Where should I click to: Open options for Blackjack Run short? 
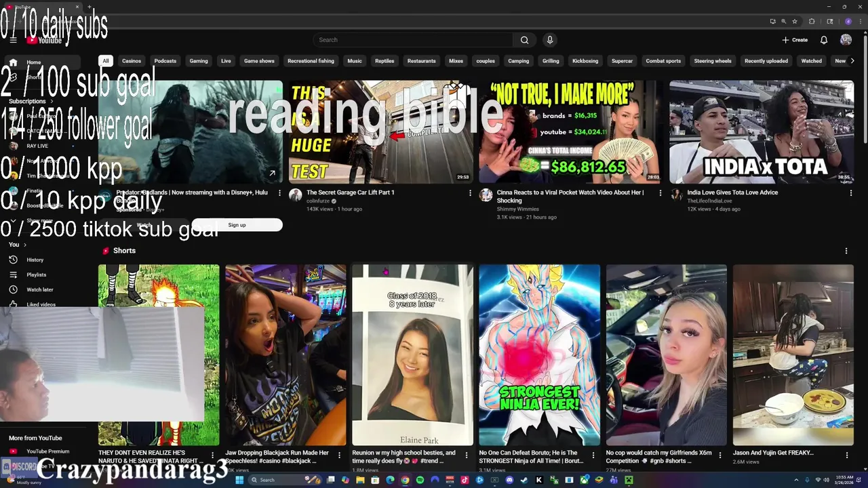pyautogui.click(x=339, y=455)
